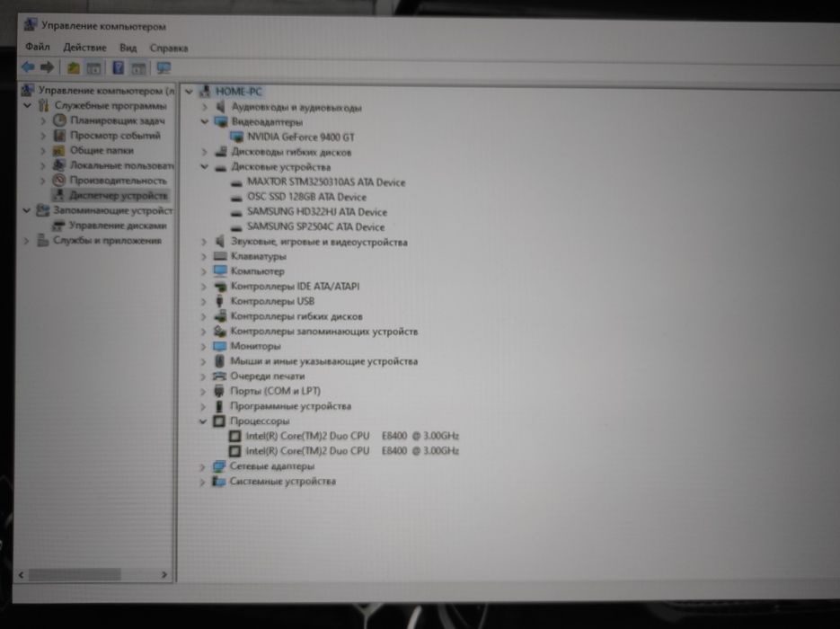Select SAMSUNG HD322HJ ATA Device

(x=317, y=212)
